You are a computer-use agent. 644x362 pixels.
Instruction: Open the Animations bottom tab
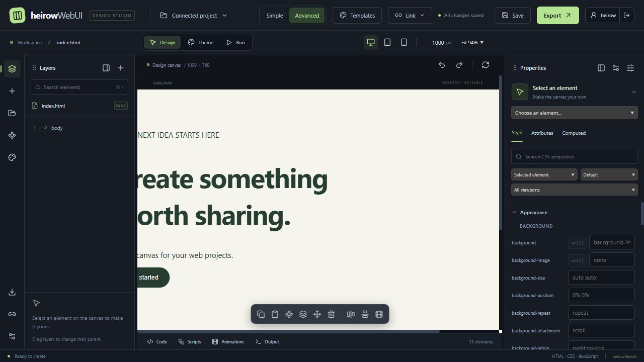228,342
